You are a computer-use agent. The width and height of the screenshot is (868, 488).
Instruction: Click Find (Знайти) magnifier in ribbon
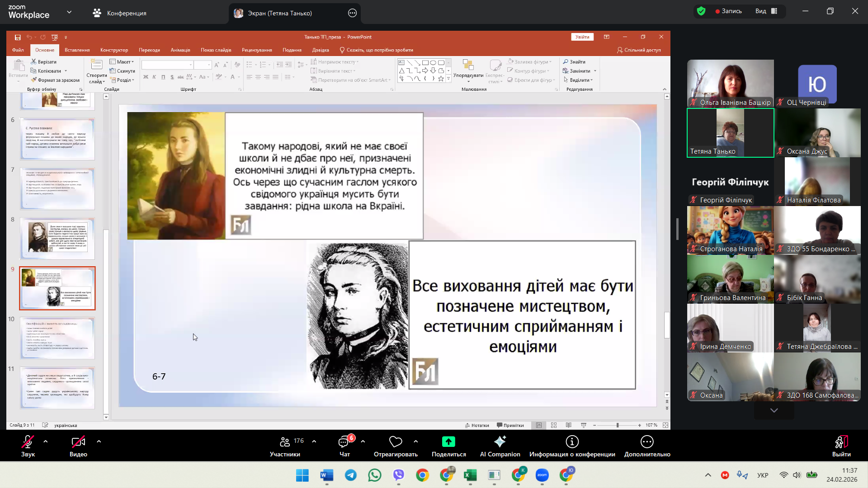point(574,62)
